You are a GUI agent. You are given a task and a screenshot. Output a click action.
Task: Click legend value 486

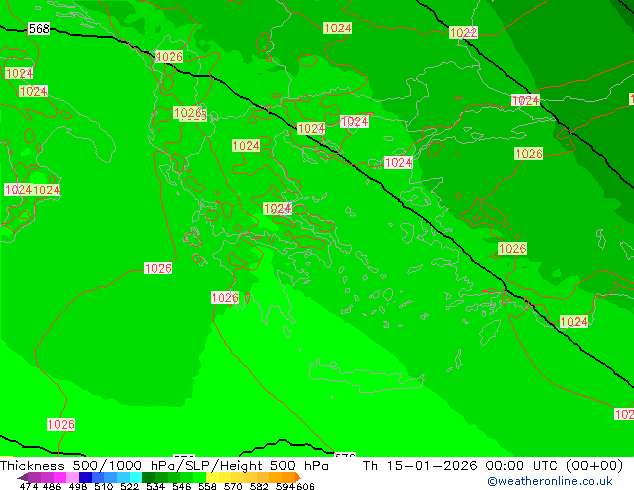[x=52, y=486]
